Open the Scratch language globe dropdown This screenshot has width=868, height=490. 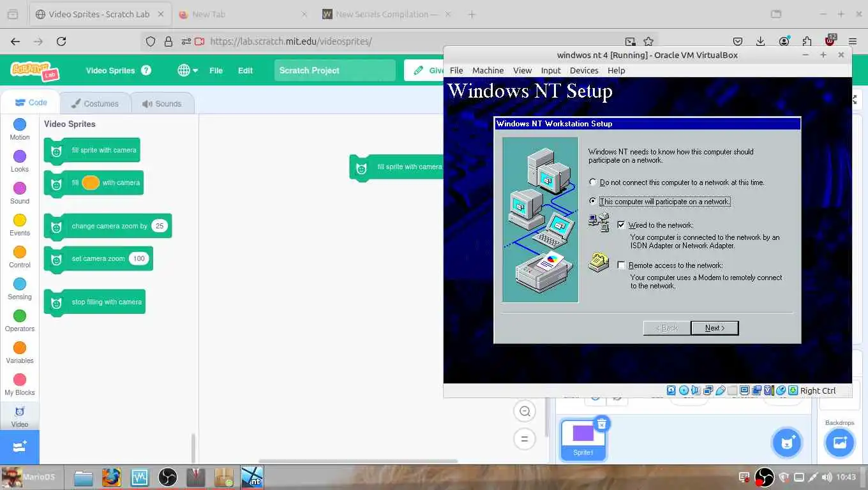click(188, 70)
